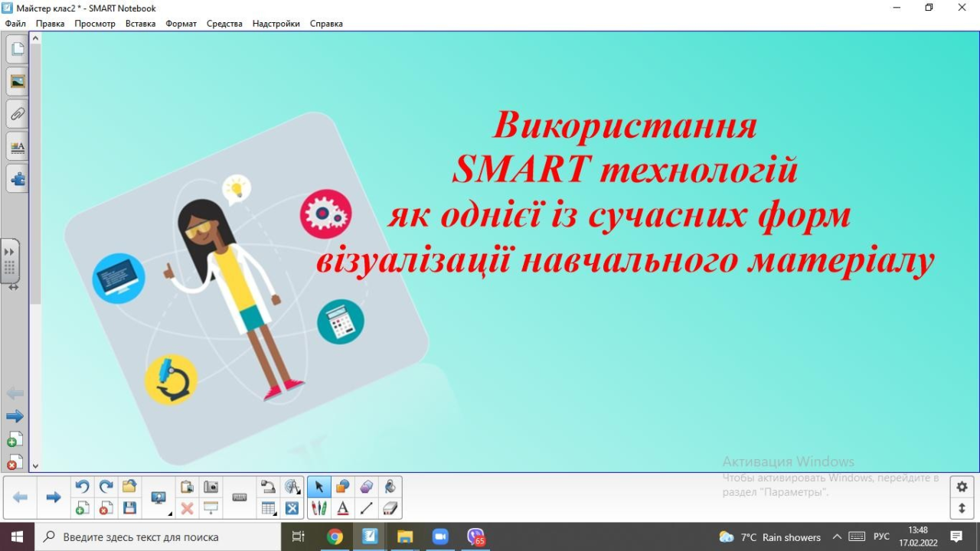Open the Надстройки menu
The image size is (980, 551).
click(276, 24)
